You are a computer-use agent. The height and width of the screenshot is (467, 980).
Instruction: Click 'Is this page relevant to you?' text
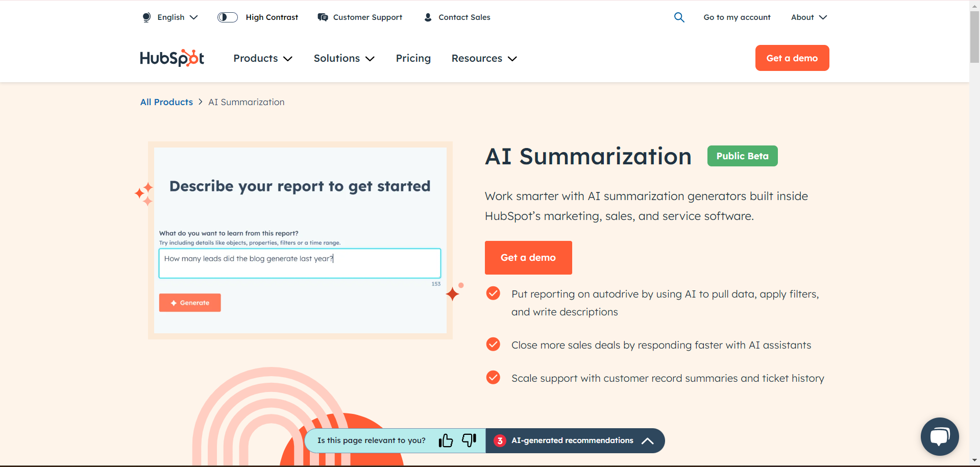[x=372, y=440]
